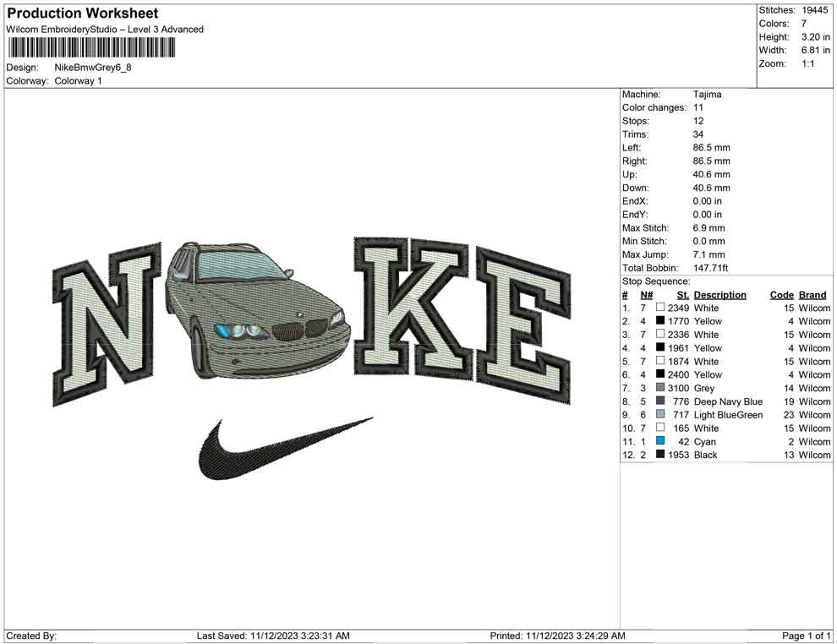Open the Tajima machine selector
Image resolution: width=837 pixels, height=644 pixels.
pyautogui.click(x=707, y=95)
